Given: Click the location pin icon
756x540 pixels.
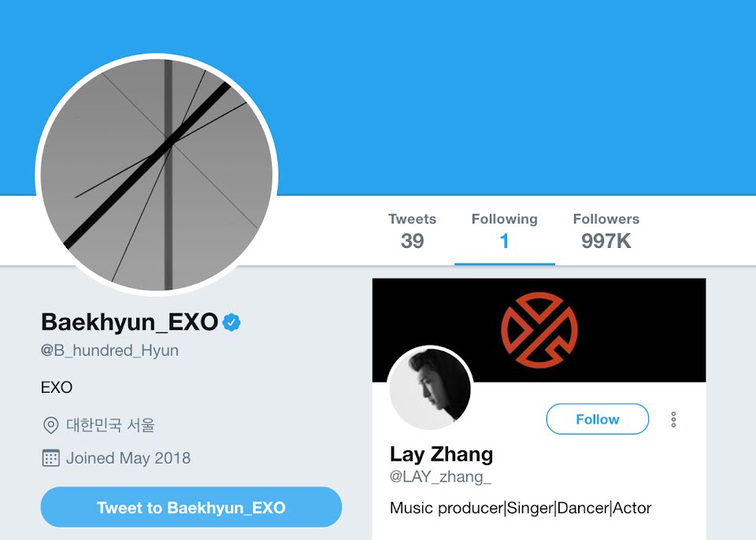Looking at the screenshot, I should tap(50, 425).
